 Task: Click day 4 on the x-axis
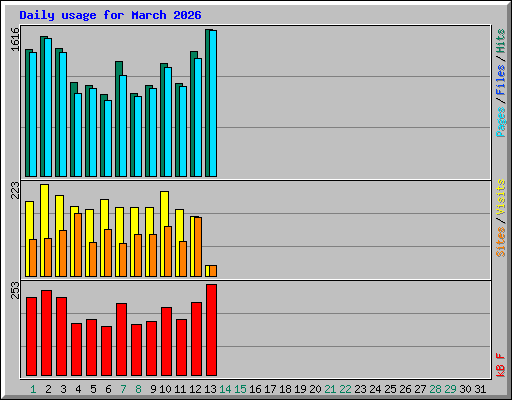point(78,389)
